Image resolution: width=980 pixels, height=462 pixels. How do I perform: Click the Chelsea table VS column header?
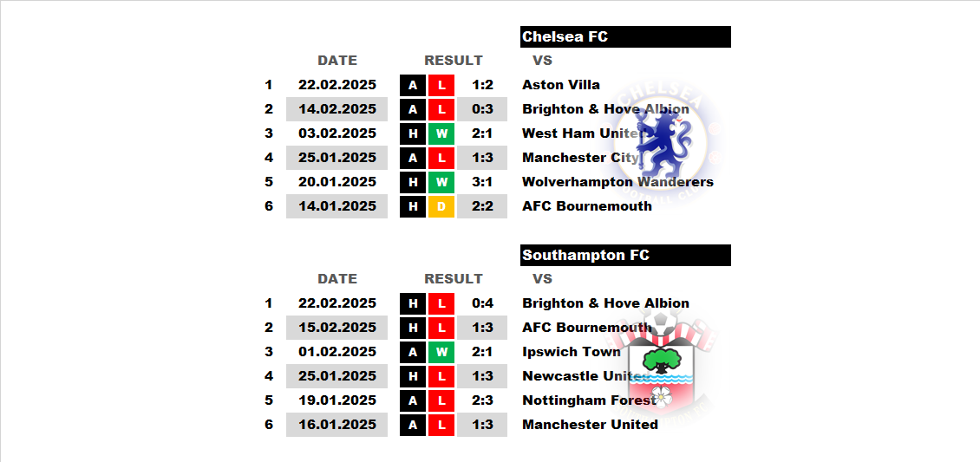pyautogui.click(x=543, y=61)
